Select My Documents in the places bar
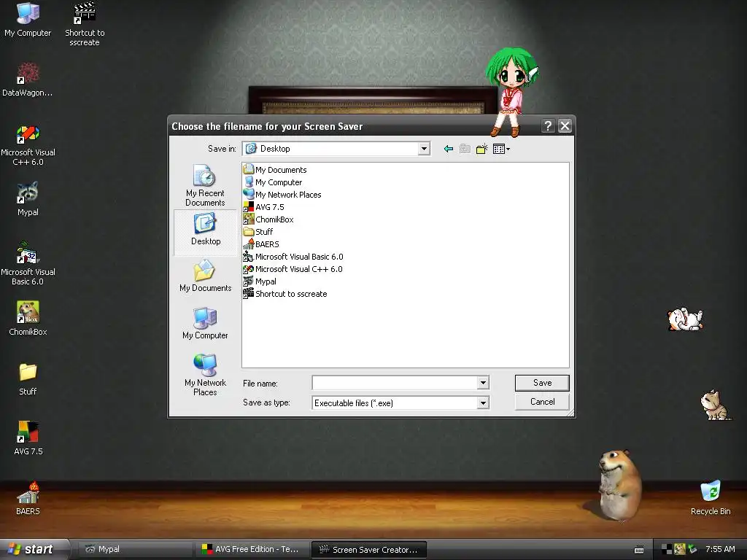Viewport: 747px width, 560px height. click(x=205, y=276)
